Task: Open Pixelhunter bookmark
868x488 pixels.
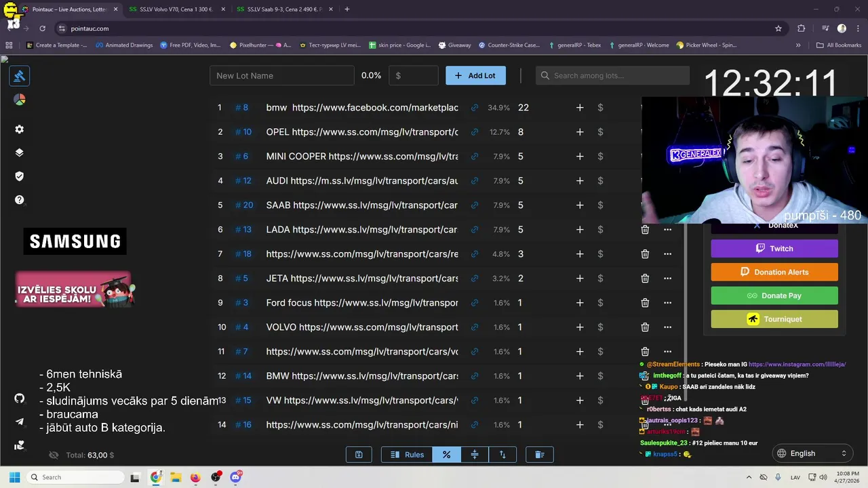Action: click(260, 45)
